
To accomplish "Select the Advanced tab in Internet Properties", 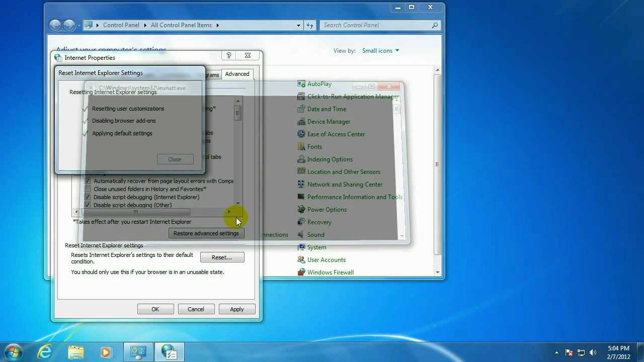I will (x=237, y=74).
